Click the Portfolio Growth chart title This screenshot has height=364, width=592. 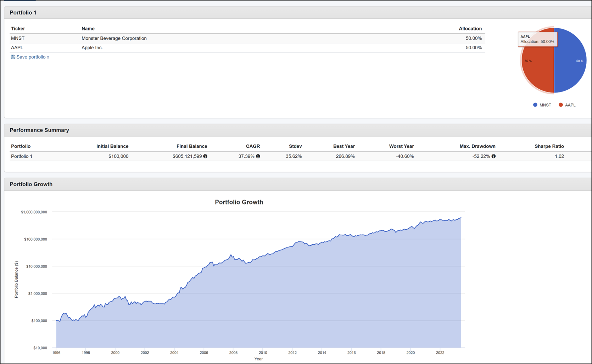click(239, 202)
